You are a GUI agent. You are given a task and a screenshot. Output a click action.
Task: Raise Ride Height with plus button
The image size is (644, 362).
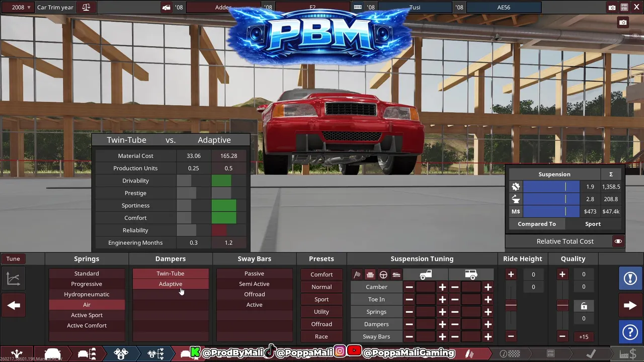(511, 274)
